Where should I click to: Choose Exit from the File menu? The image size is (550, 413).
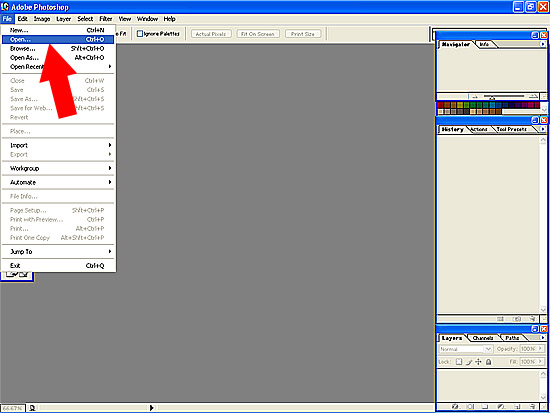click(x=58, y=266)
